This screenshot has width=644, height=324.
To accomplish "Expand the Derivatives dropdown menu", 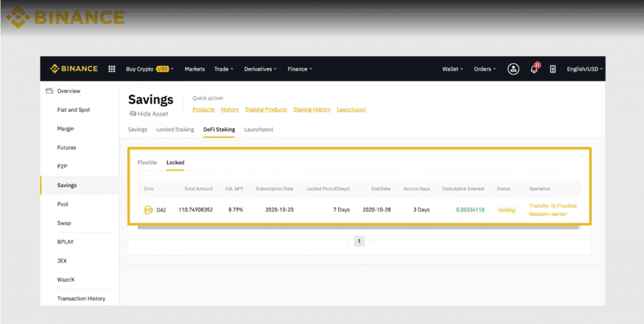I will [x=260, y=69].
